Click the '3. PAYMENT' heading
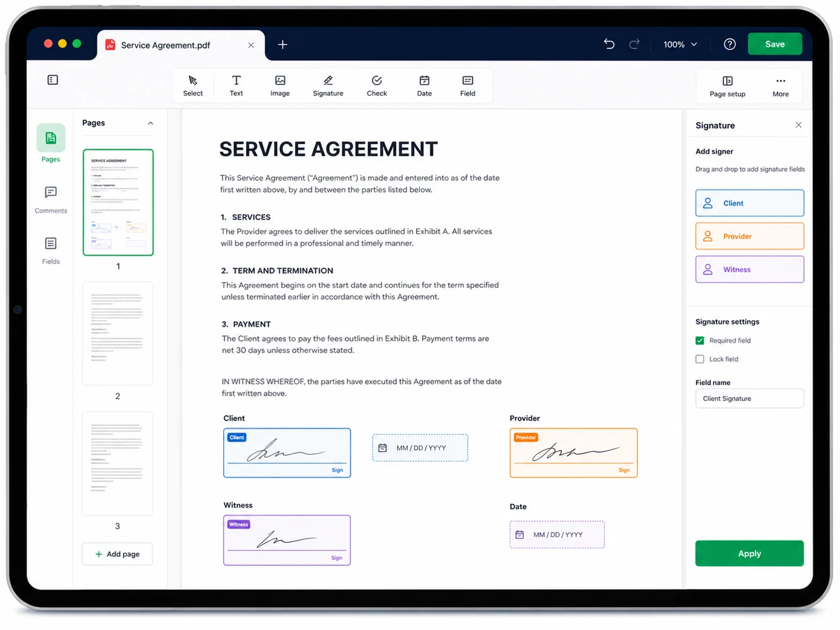 tap(247, 324)
